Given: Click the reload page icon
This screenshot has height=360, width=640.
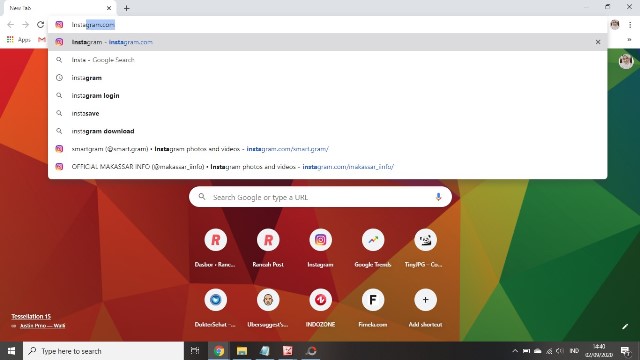Looking at the screenshot, I should point(40,24).
